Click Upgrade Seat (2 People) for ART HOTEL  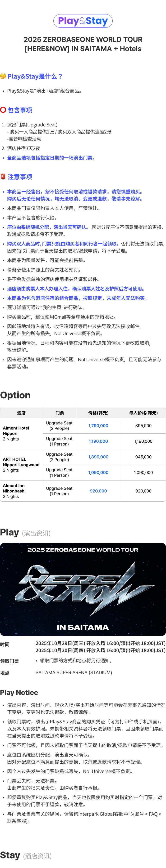tap(59, 457)
